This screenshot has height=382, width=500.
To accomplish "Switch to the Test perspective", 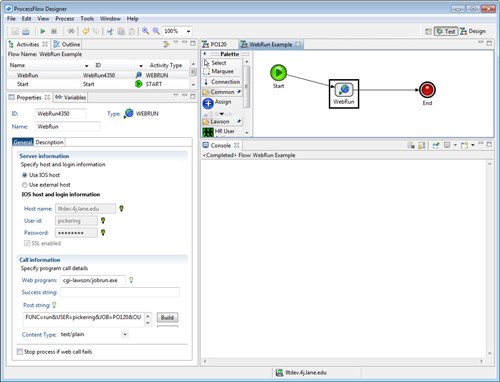I will click(x=446, y=31).
